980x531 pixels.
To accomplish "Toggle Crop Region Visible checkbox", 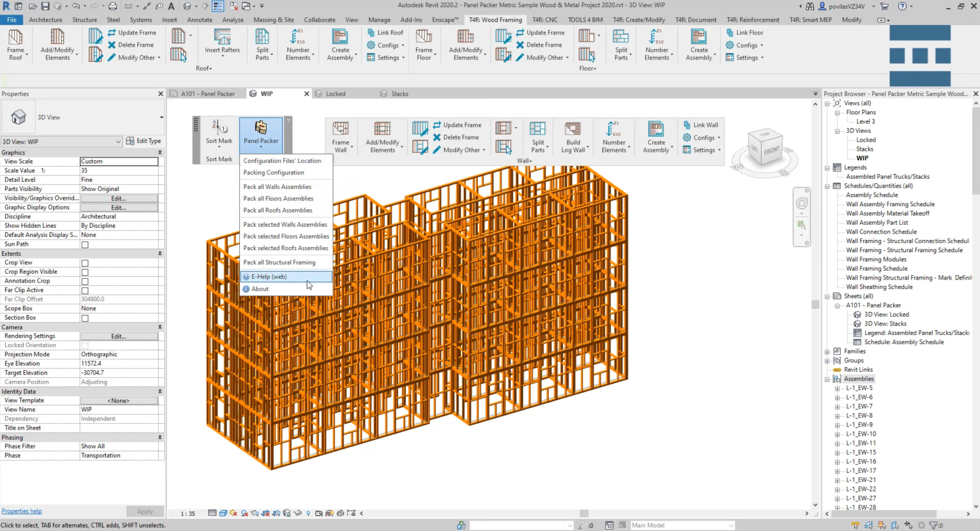I will (x=85, y=273).
